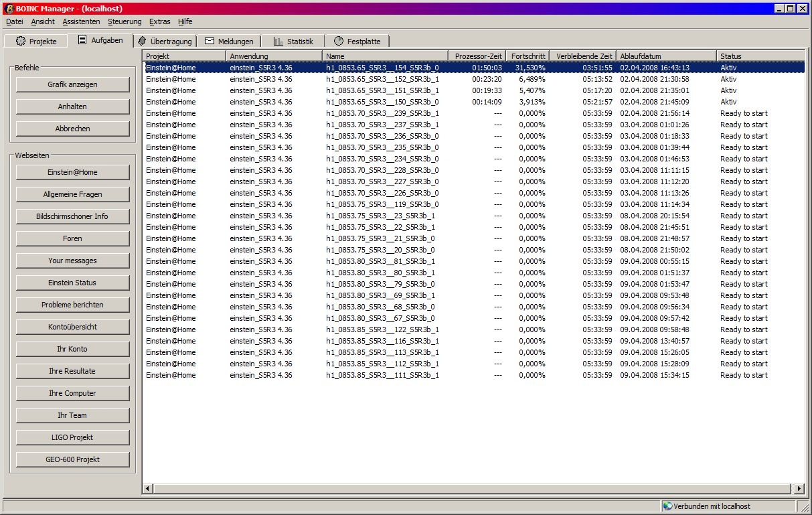
Task: Select task h1_0853.70_S5R3__239_S5R3b_1
Action: [x=474, y=113]
